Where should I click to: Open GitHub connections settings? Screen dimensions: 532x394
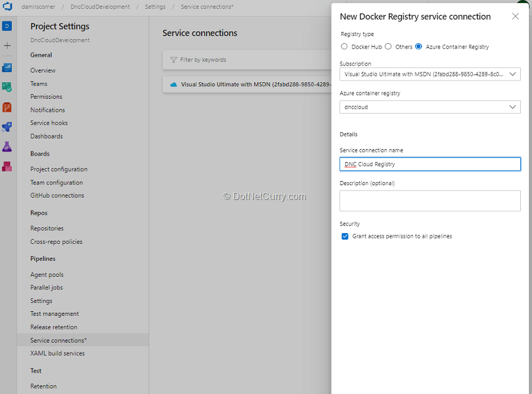57,195
